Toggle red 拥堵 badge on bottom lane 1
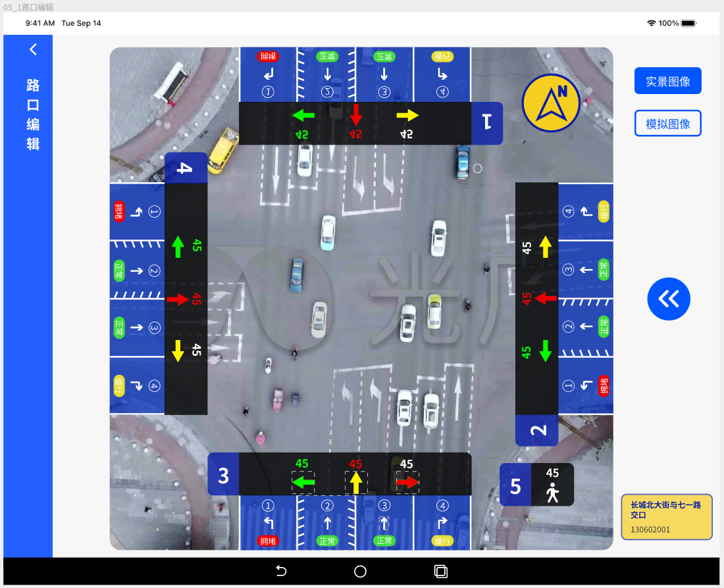Viewport: 724px width, 588px height. tap(268, 541)
